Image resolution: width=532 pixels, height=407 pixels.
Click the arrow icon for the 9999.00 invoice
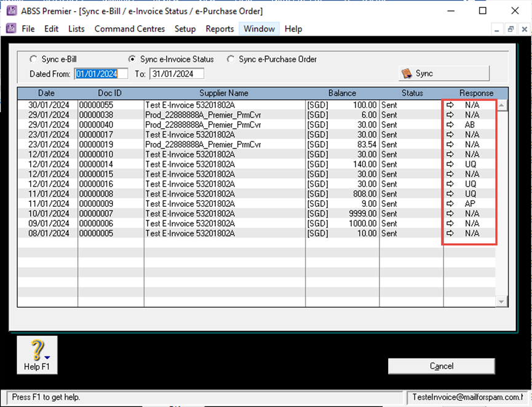pos(450,214)
